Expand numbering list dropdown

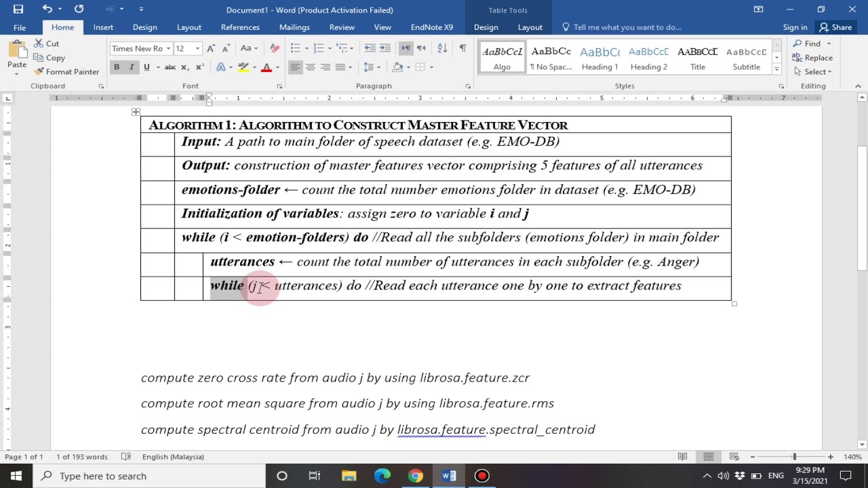coord(330,48)
